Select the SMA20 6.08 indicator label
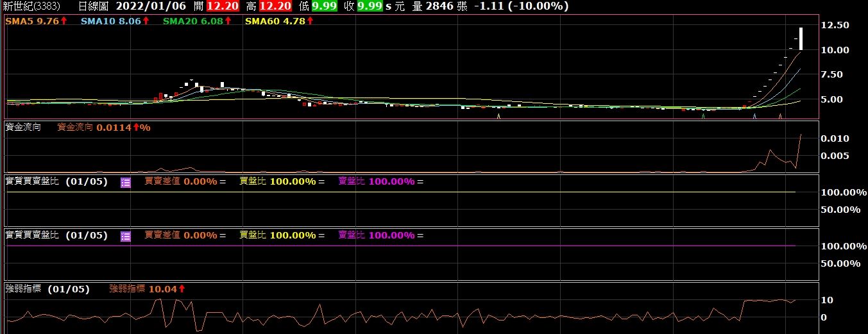 (x=198, y=21)
